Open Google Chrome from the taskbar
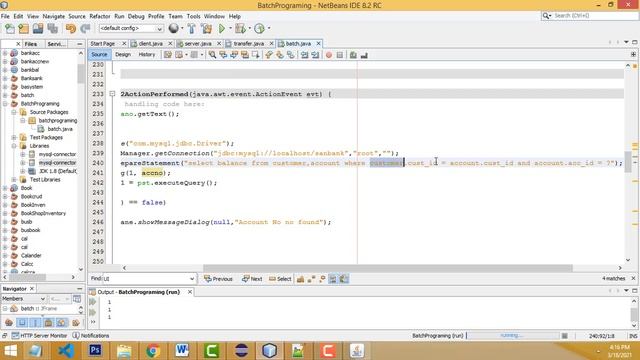The image size is (640, 360). (153, 350)
